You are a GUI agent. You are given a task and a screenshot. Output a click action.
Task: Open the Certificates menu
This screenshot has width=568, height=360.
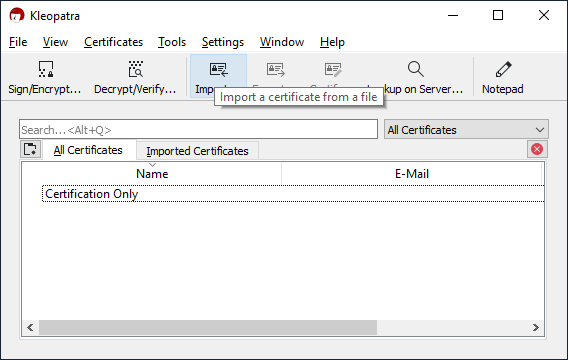[x=113, y=42]
